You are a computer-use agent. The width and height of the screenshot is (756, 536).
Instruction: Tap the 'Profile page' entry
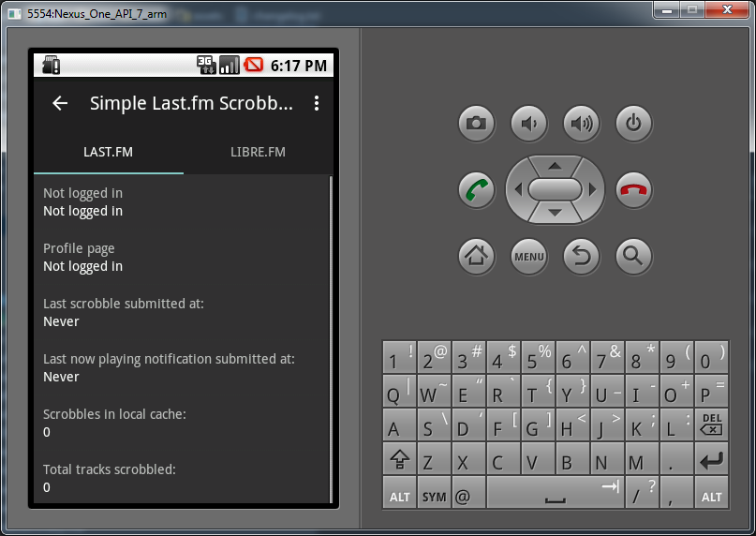point(182,257)
